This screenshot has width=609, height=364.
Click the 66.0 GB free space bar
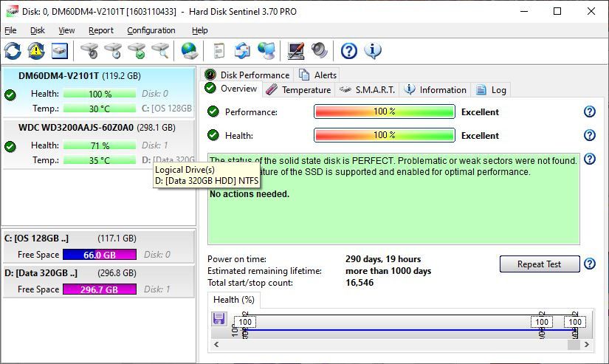tap(100, 255)
